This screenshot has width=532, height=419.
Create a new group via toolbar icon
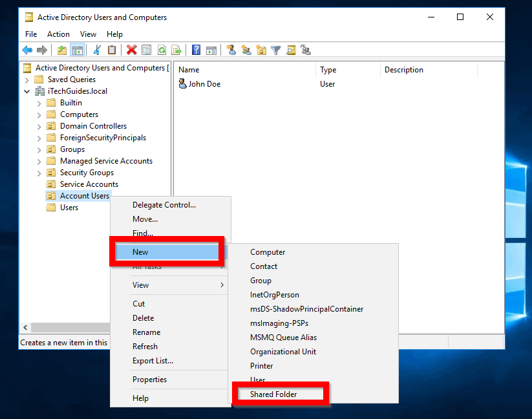point(246,50)
